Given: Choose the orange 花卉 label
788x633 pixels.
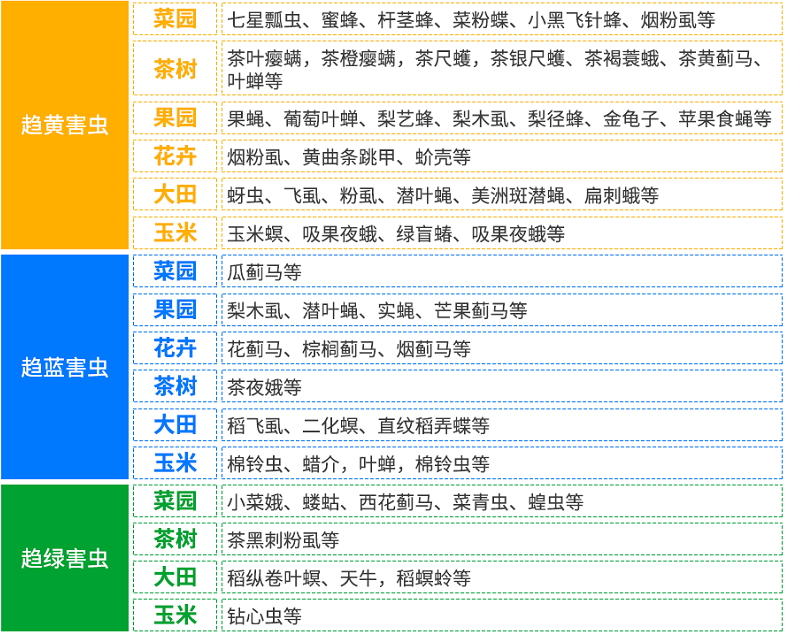Looking at the screenshot, I should pyautogui.click(x=175, y=156).
